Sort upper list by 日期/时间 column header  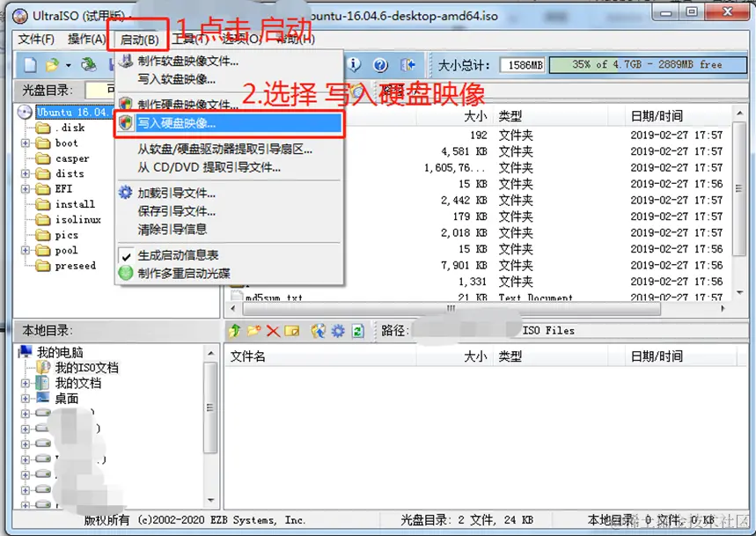click(x=657, y=116)
